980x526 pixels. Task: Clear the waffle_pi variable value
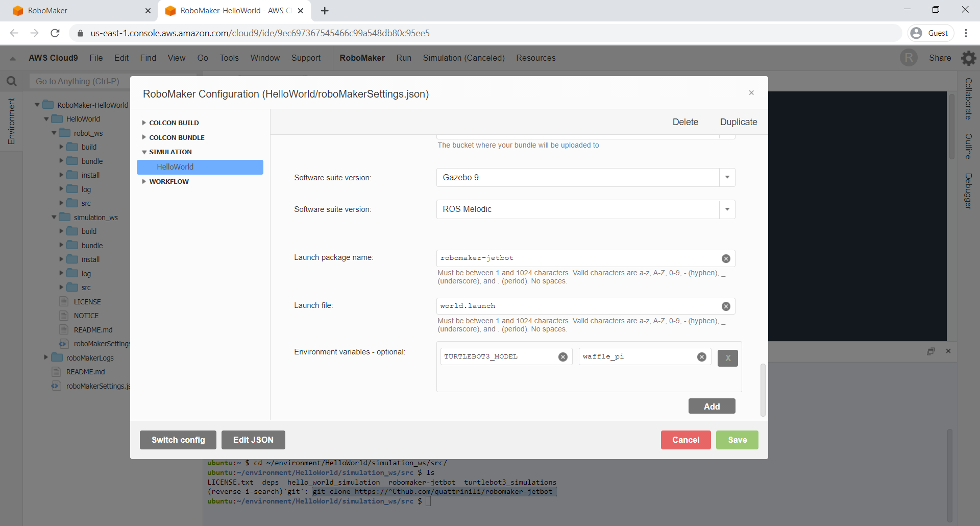pyautogui.click(x=702, y=357)
